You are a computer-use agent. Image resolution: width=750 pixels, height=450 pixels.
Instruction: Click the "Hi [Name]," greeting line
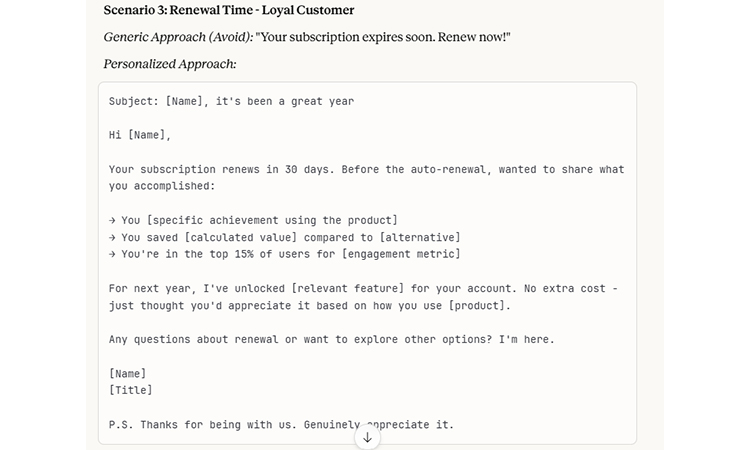140,135
